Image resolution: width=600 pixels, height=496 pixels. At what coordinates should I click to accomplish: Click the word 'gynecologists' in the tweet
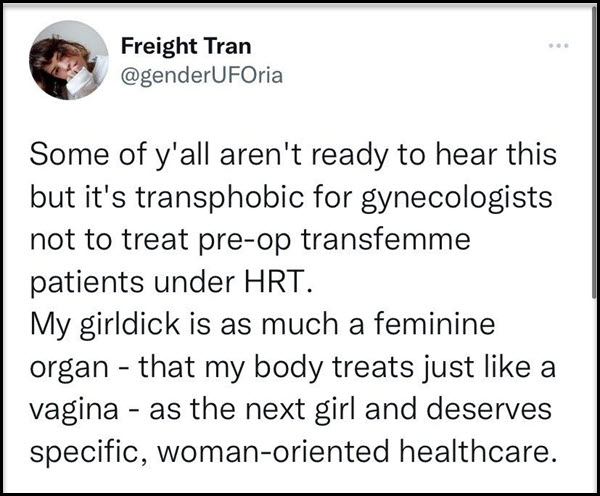coord(457,198)
